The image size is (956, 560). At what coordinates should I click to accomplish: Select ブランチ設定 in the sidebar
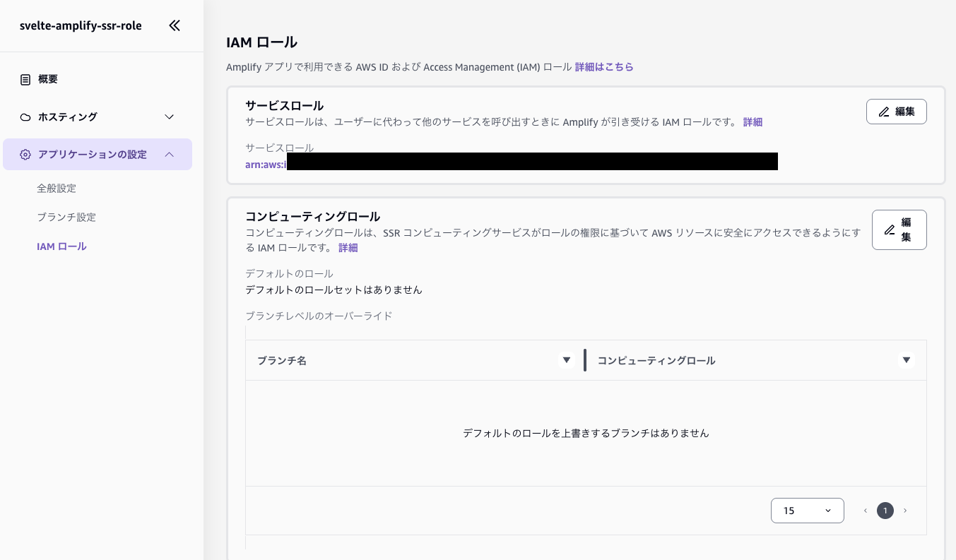(x=66, y=217)
